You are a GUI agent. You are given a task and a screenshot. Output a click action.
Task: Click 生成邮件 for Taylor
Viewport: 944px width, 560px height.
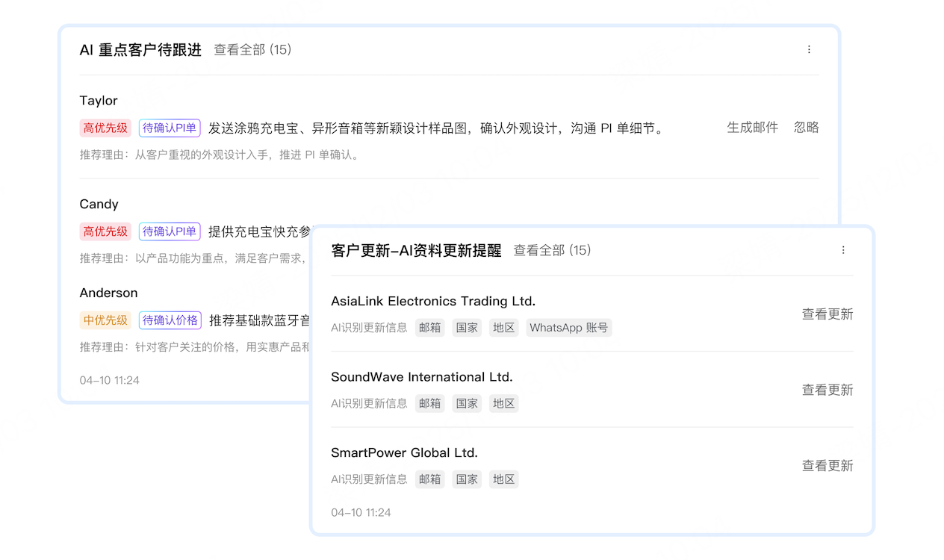(752, 128)
